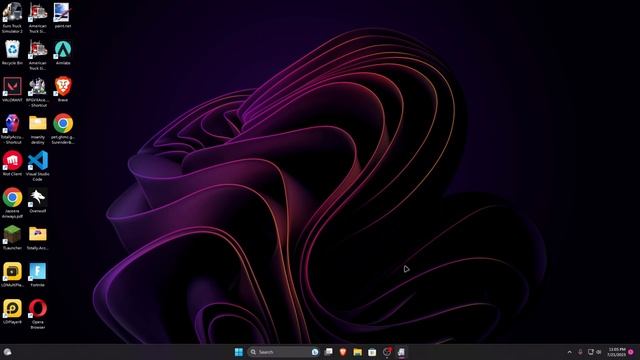Launch the Overwolf shortcut

[38, 200]
